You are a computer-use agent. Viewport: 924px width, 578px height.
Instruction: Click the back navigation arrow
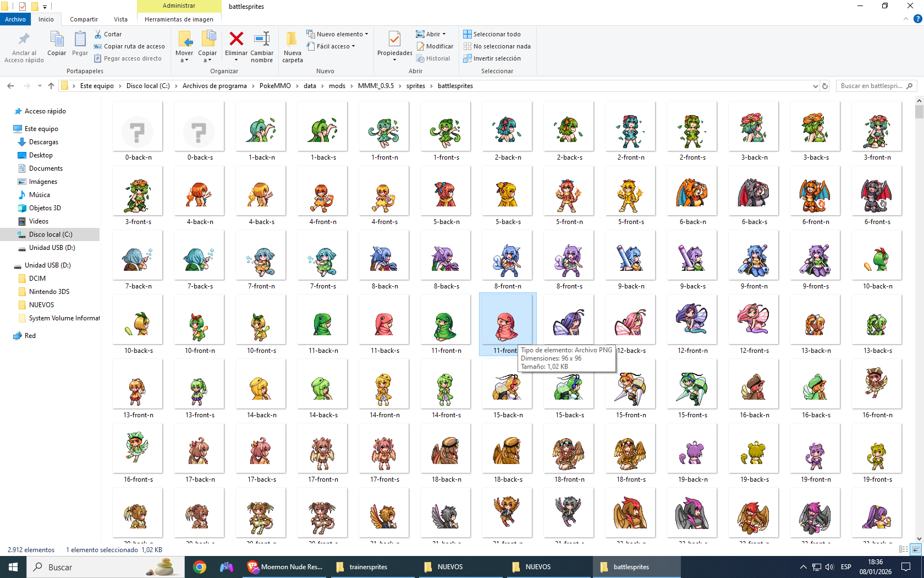10,86
